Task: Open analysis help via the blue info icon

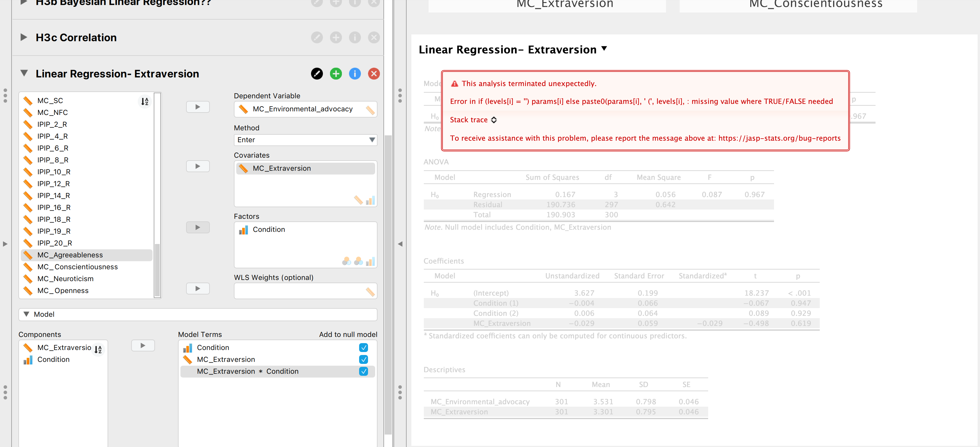Action: click(355, 73)
